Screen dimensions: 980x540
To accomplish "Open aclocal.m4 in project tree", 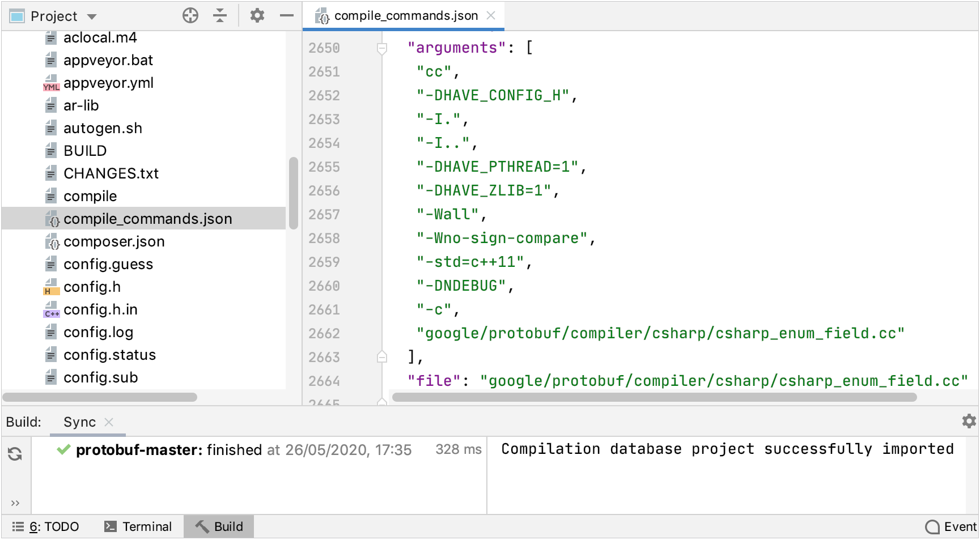I will click(100, 37).
